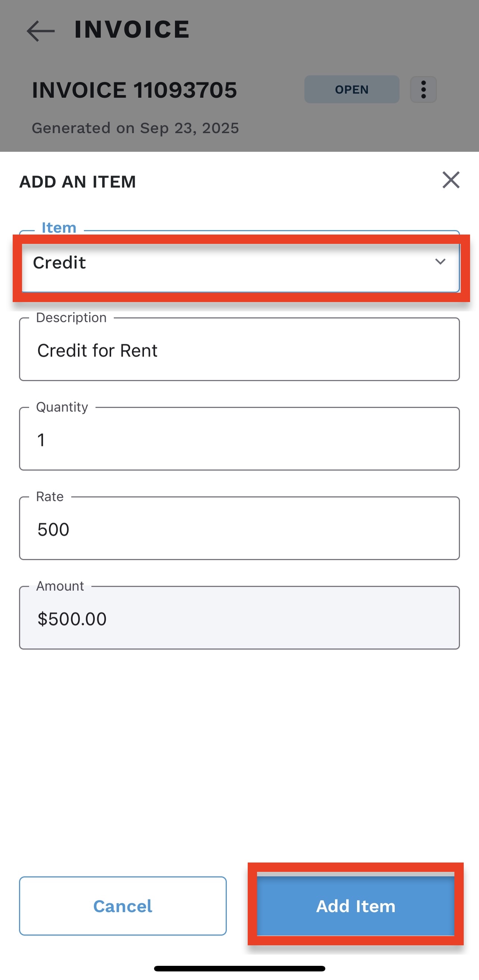Click the Quantity field label
This screenshot has width=479, height=980.
click(62, 407)
